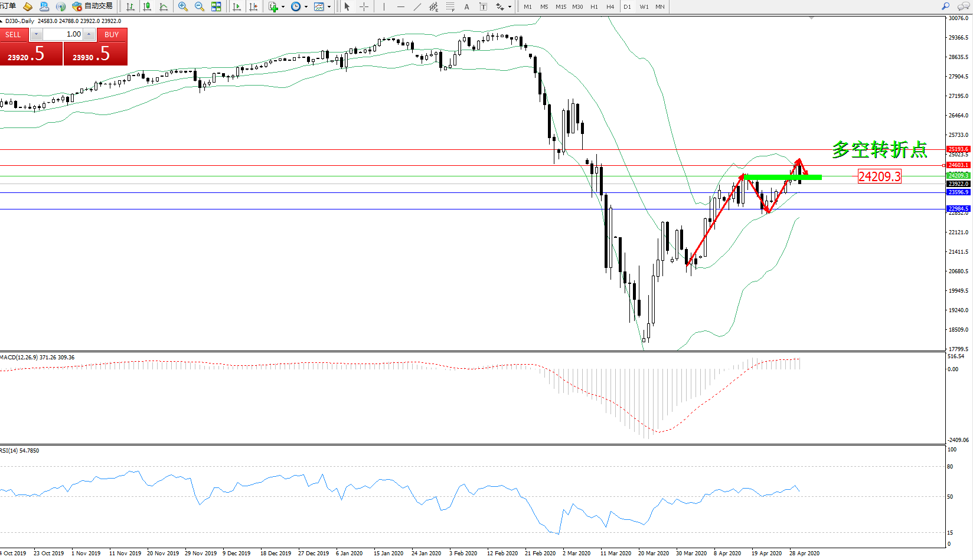
Task: Select the horizontal line drawing tool
Action: [401, 6]
